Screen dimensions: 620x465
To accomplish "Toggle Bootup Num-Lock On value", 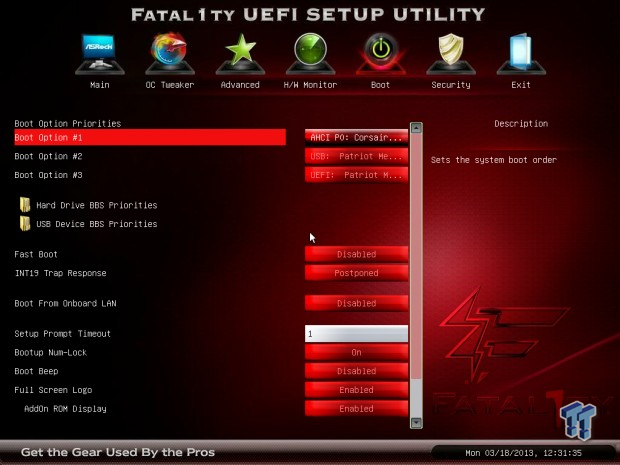I will tap(356, 352).
